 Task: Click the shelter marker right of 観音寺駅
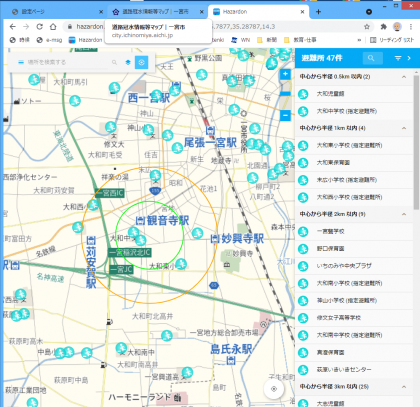[197, 233]
